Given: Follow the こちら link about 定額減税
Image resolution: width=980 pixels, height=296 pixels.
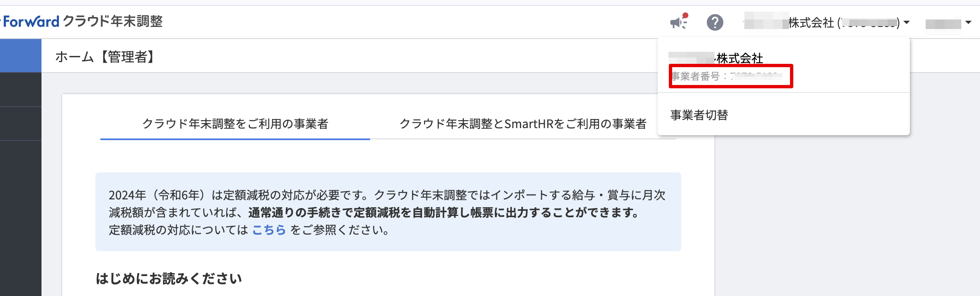Looking at the screenshot, I should point(269,230).
